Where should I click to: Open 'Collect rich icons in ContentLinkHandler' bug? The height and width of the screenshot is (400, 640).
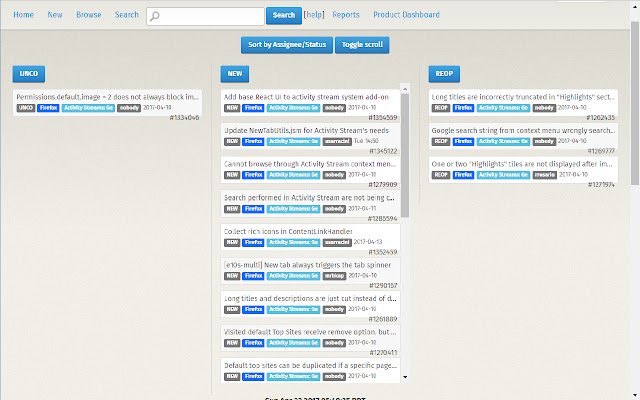tap(288, 231)
